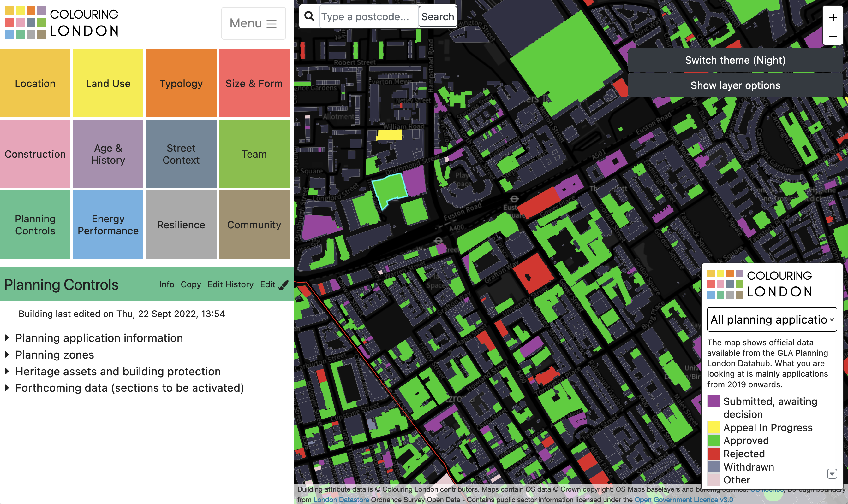Click the Search button
Viewport: 848px width, 504px height.
(438, 16)
